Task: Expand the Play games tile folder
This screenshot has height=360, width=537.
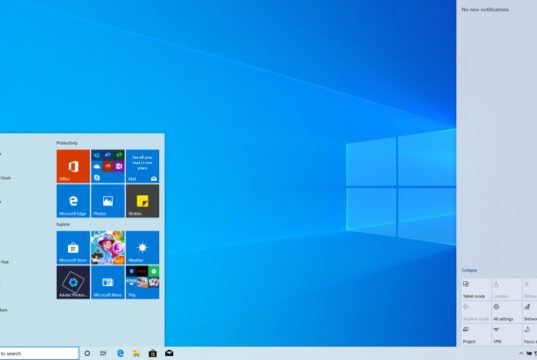Action: [x=142, y=282]
